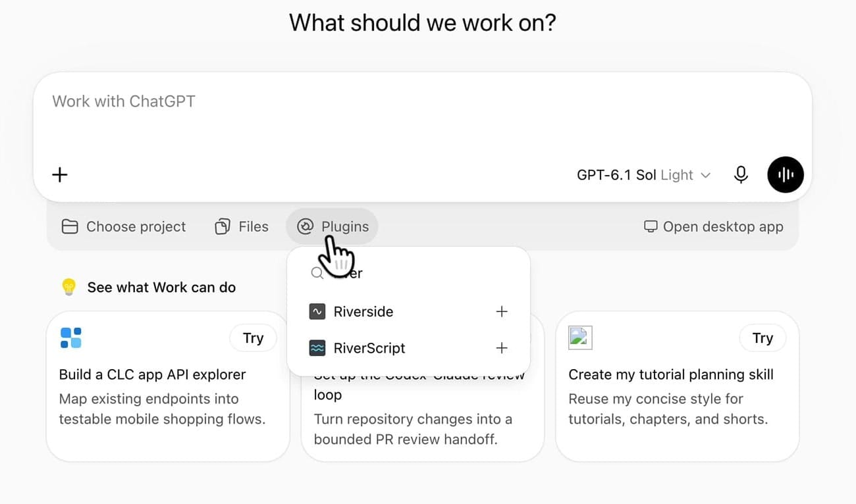This screenshot has height=504, width=856.
Task: Click the plus attach icon in prompt box
Action: click(60, 174)
